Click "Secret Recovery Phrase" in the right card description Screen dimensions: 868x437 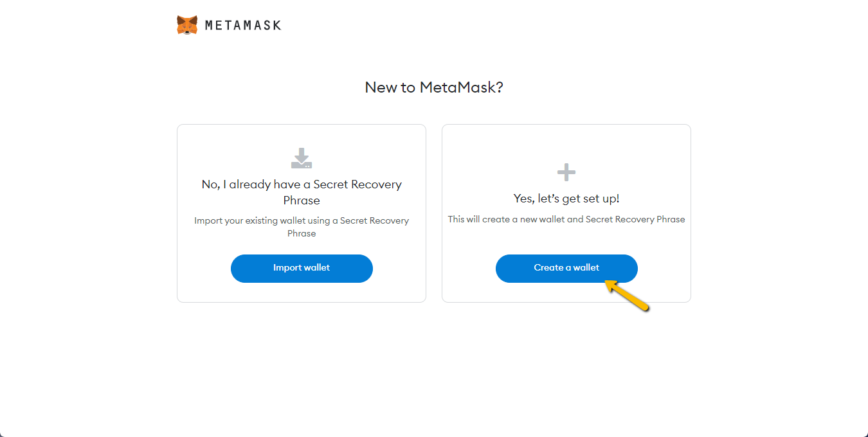point(635,219)
